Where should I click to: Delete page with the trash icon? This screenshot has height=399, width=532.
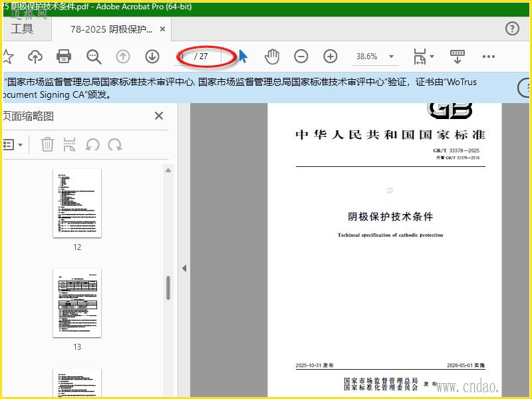click(x=47, y=144)
